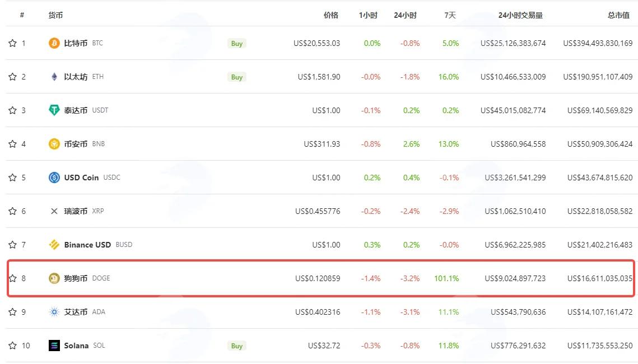The height and width of the screenshot is (364, 638).
Task: Toggle favorite star for USD Coin
Action: (x=13, y=178)
